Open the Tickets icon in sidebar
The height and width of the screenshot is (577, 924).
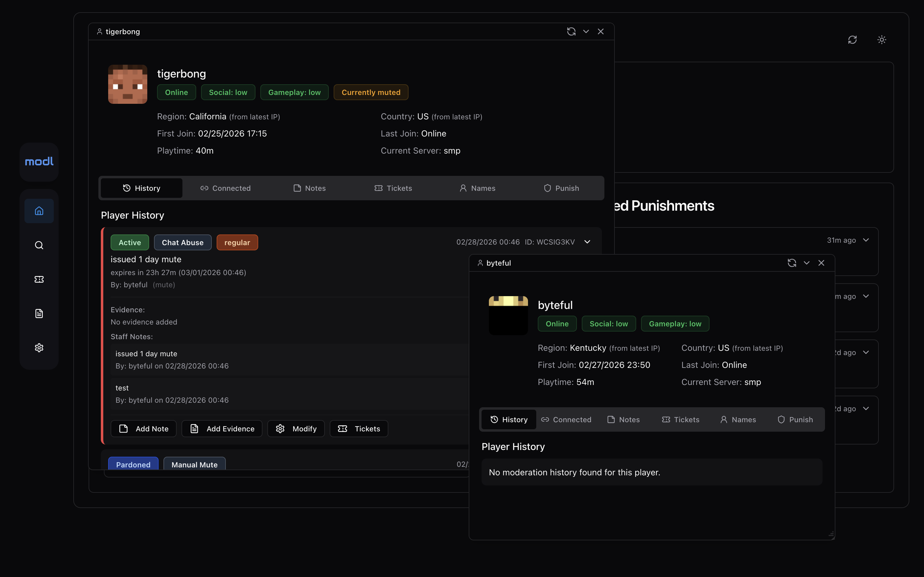click(39, 279)
